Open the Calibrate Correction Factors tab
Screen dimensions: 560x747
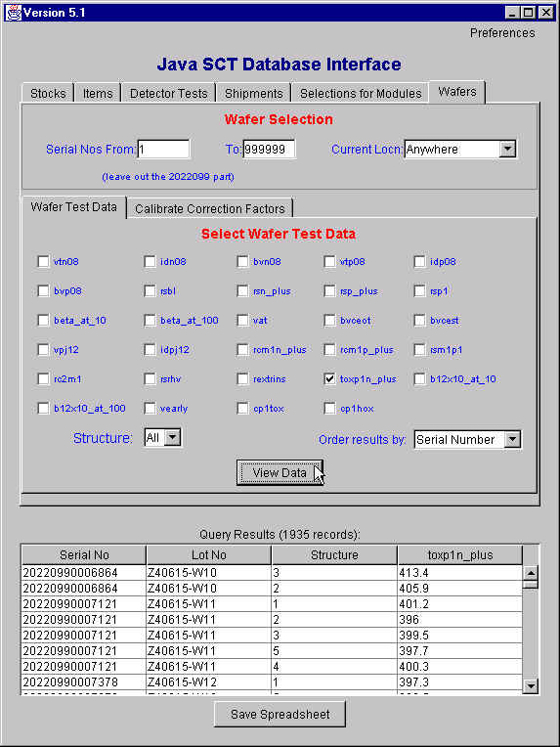[209, 208]
